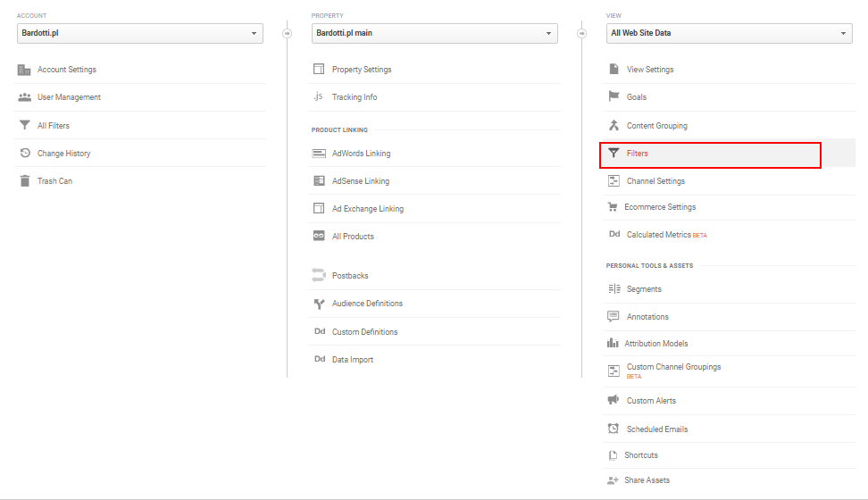
Task: Click the arrow connector between Account and Property
Action: click(x=287, y=33)
